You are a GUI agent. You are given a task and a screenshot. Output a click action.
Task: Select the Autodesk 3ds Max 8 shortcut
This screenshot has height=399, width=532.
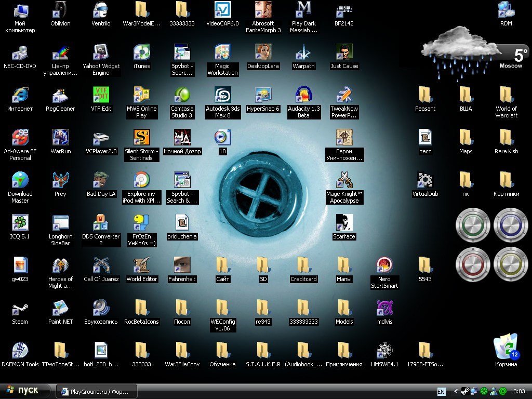222,95
